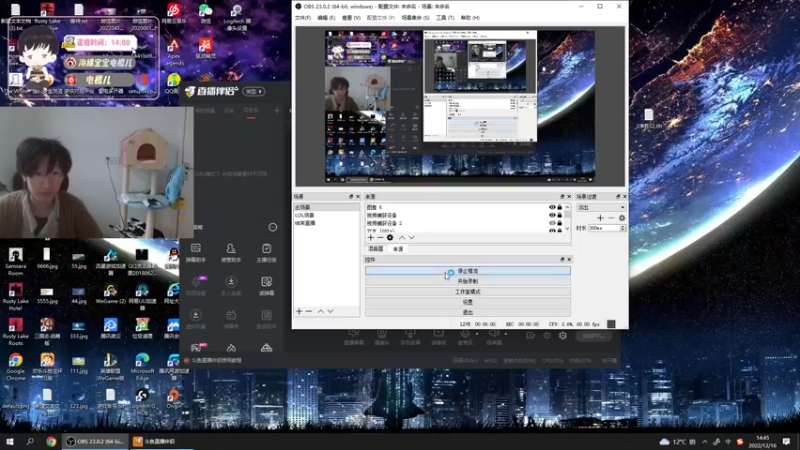Enable 工作室模式 in Controls
The width and height of the screenshot is (800, 450).
pos(468,292)
